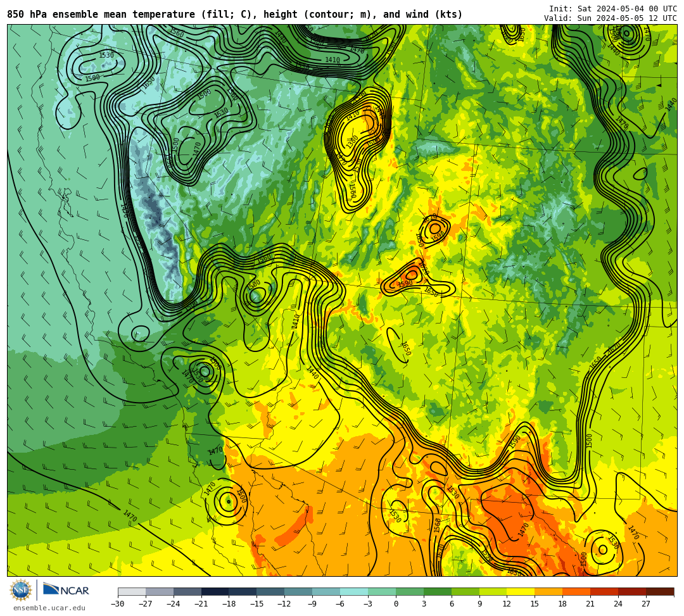Pick the colorbar segment between -24 and -21
This screenshot has height=616, width=684.
(187, 591)
